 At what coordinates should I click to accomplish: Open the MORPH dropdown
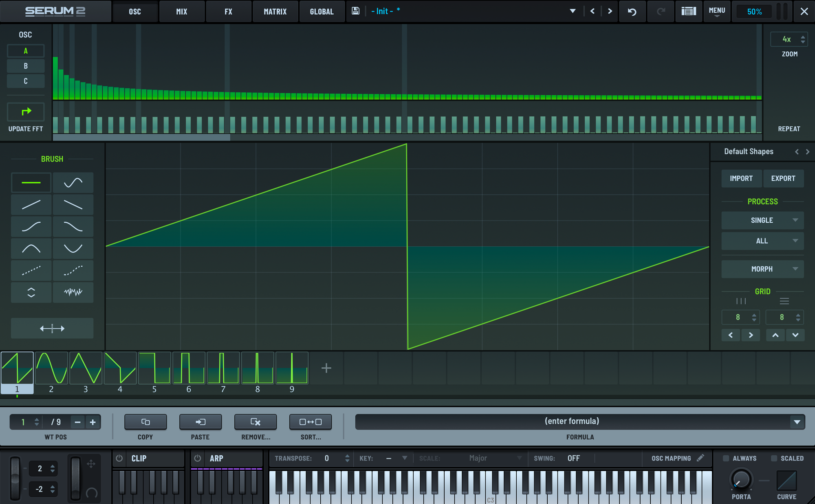762,269
